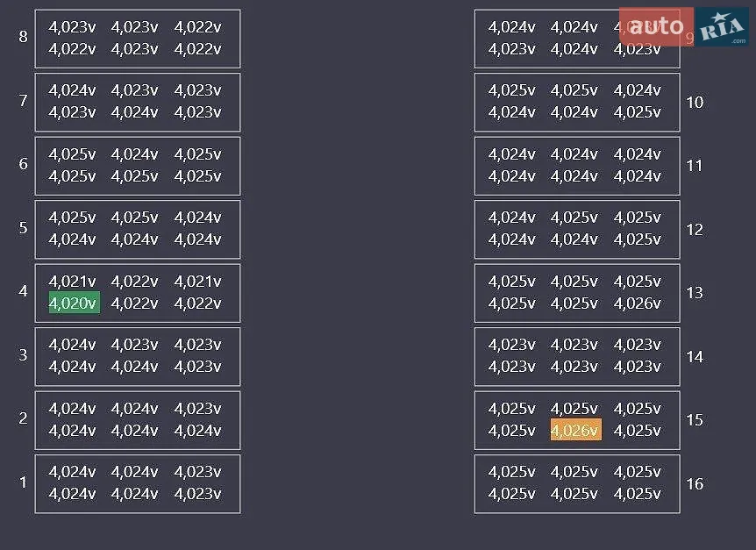Open module 2 cell group

tap(138, 420)
